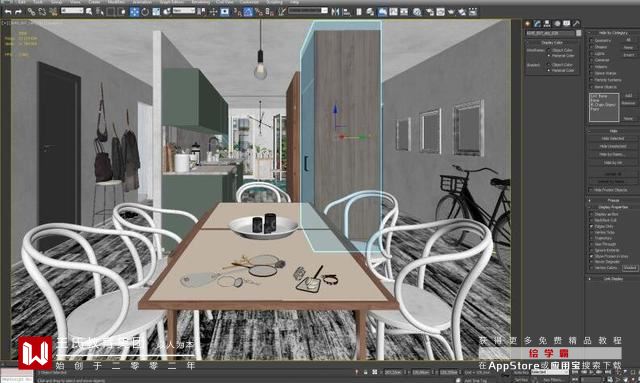Open the Utilities hammer panel tab
The width and height of the screenshot is (640, 383).
pos(576,24)
